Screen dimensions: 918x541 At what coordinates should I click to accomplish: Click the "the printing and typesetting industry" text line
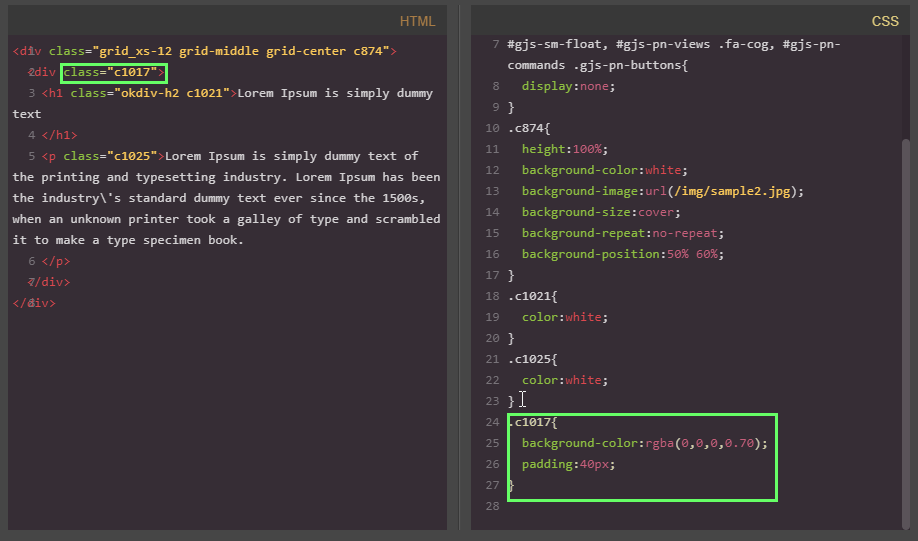pyautogui.click(x=227, y=177)
